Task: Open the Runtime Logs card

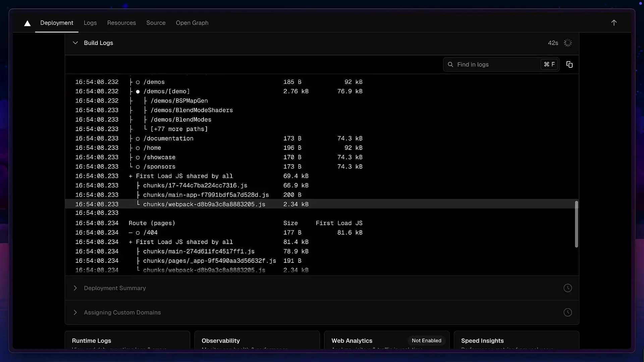Action: pyautogui.click(x=127, y=341)
